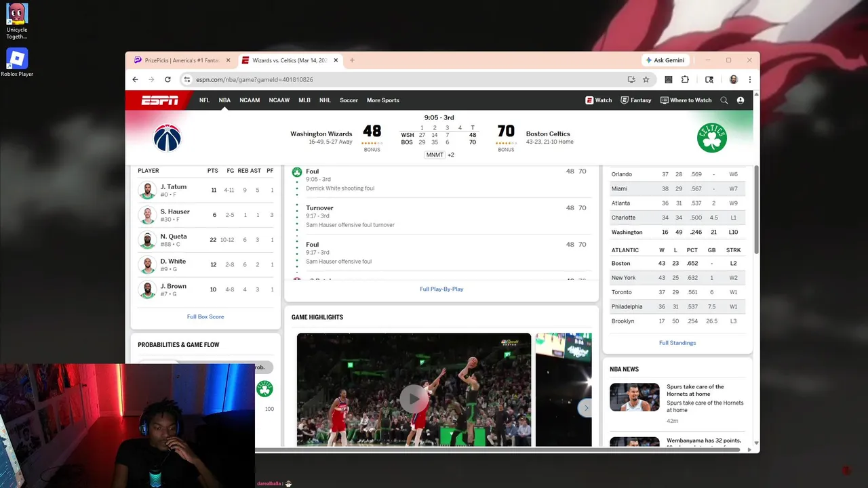Click D. White's player headshot

[147, 265]
